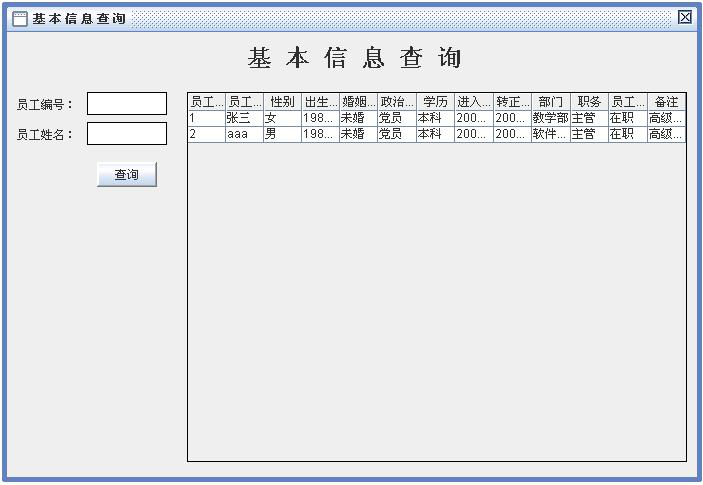Screen dimensions: 703x485
Task: Select the 软件... department cell
Action: tap(551, 134)
